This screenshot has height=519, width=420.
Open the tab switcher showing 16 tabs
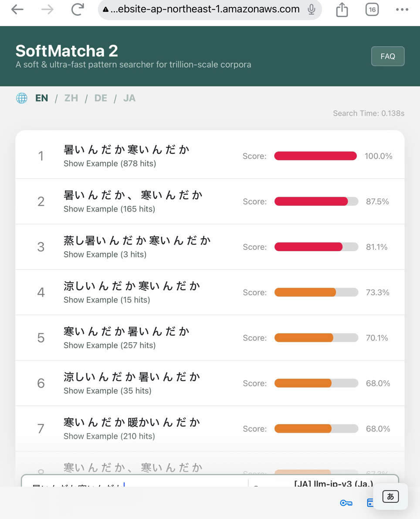pyautogui.click(x=372, y=9)
